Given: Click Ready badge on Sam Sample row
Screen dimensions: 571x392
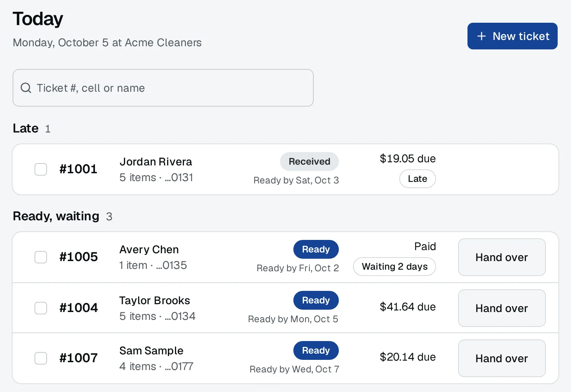Looking at the screenshot, I should pos(316,350).
